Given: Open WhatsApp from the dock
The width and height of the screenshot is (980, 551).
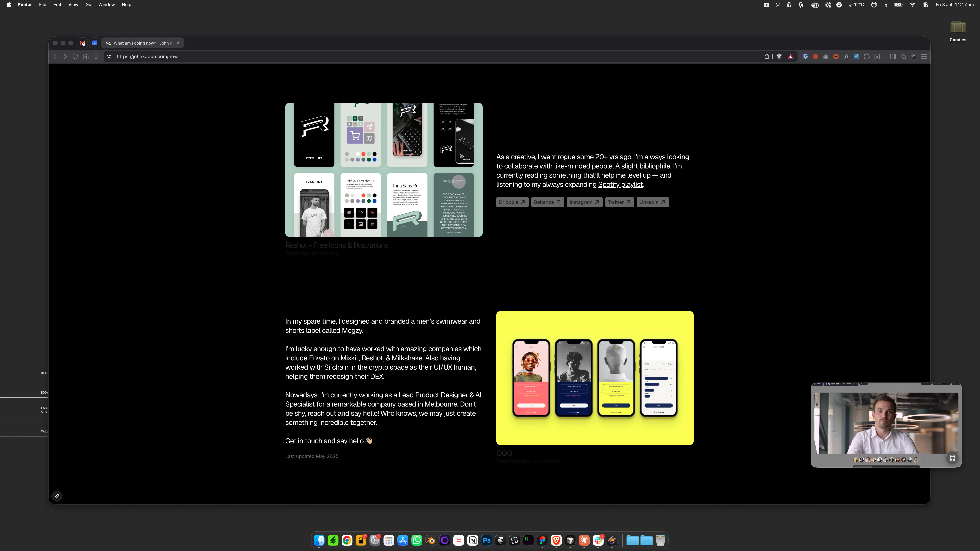Looking at the screenshot, I should (417, 540).
